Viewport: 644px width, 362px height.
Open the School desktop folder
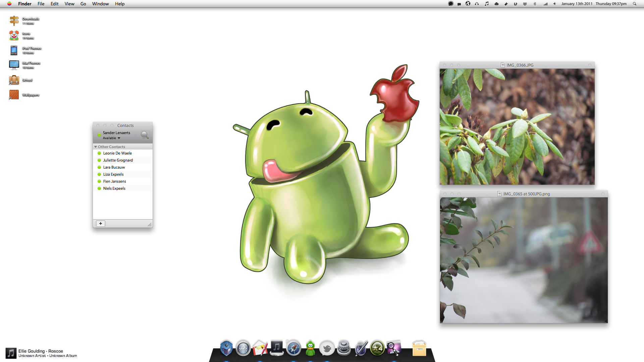(14, 80)
